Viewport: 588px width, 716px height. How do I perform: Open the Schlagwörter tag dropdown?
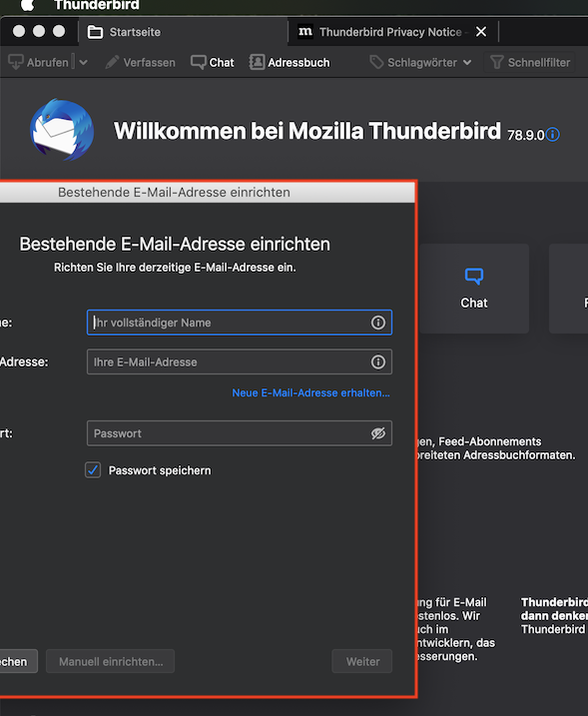(x=420, y=62)
